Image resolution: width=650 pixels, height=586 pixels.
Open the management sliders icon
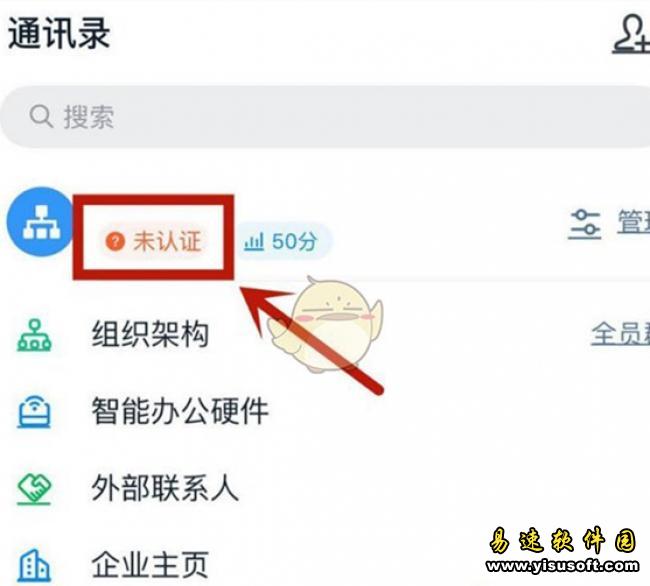point(585,224)
